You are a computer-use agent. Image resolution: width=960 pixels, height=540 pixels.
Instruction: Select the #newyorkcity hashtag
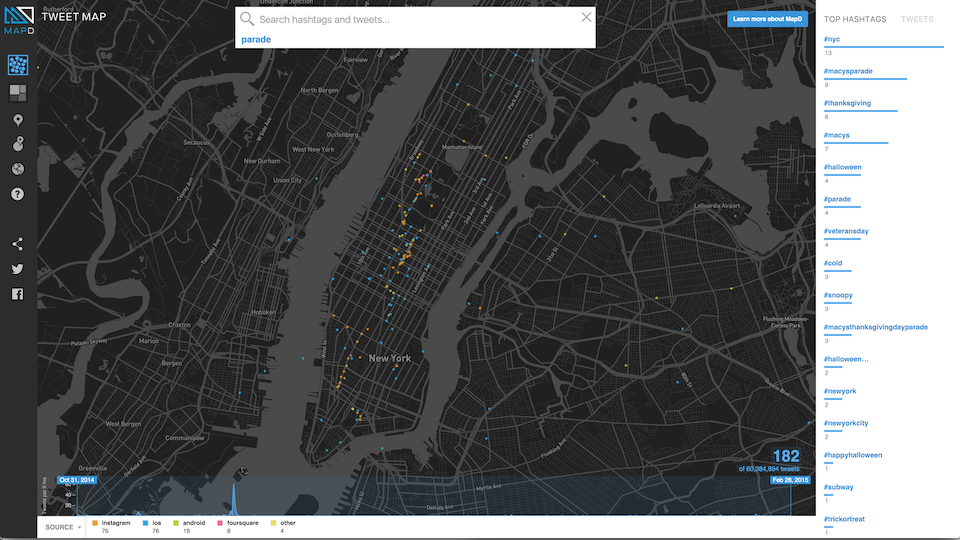pyautogui.click(x=846, y=423)
